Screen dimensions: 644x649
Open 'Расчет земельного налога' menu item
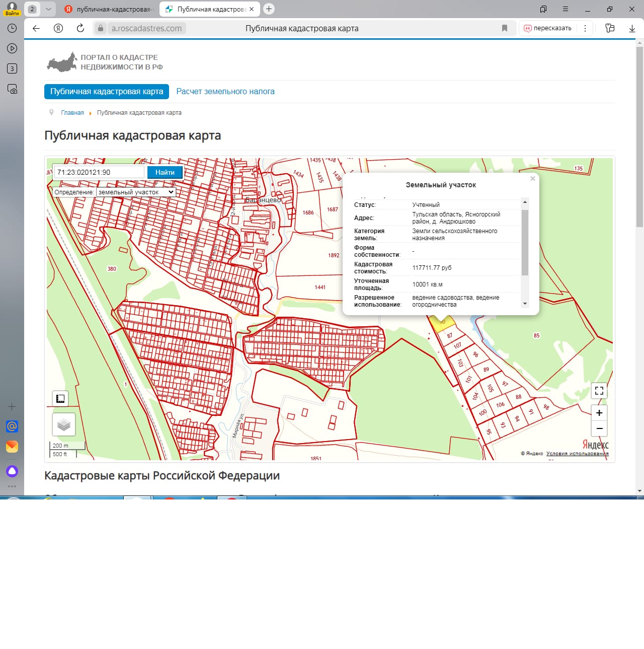click(x=225, y=91)
